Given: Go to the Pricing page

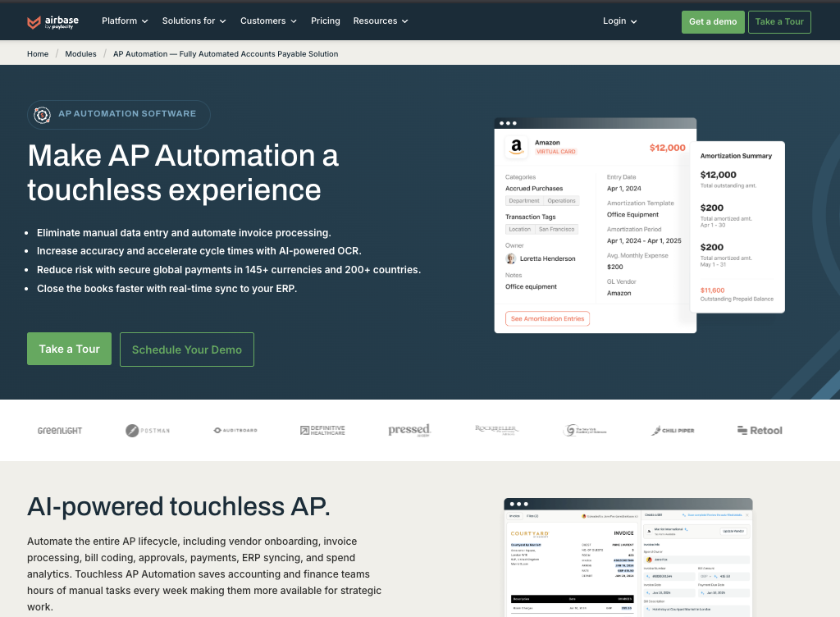Looking at the screenshot, I should click(x=325, y=21).
